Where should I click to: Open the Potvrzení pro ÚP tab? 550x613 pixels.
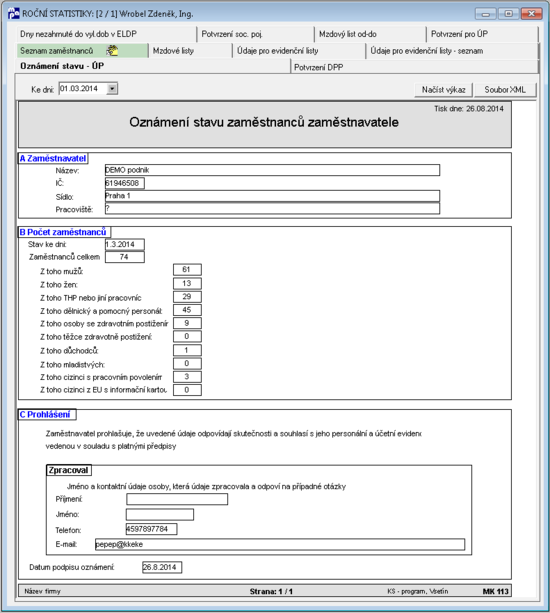tap(482, 34)
